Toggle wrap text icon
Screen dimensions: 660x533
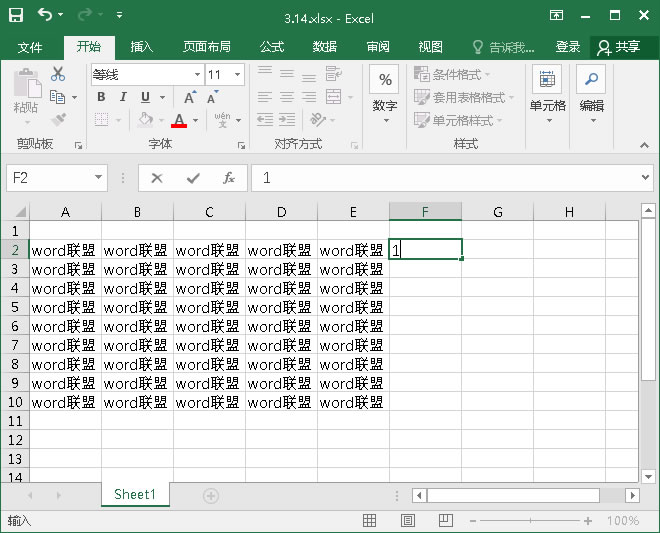[x=333, y=74]
